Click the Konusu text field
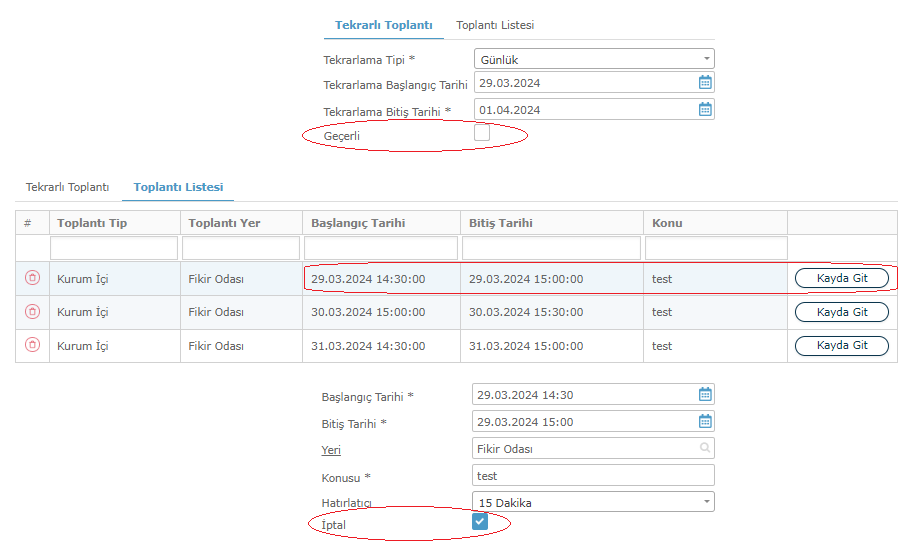Viewport: 915px width, 556px height. pos(593,475)
